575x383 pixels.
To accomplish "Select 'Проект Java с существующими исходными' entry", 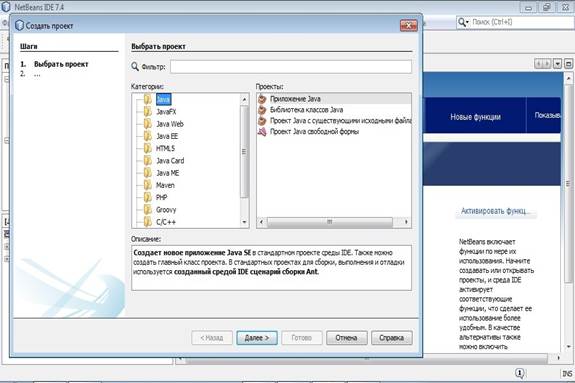I will [x=334, y=121].
